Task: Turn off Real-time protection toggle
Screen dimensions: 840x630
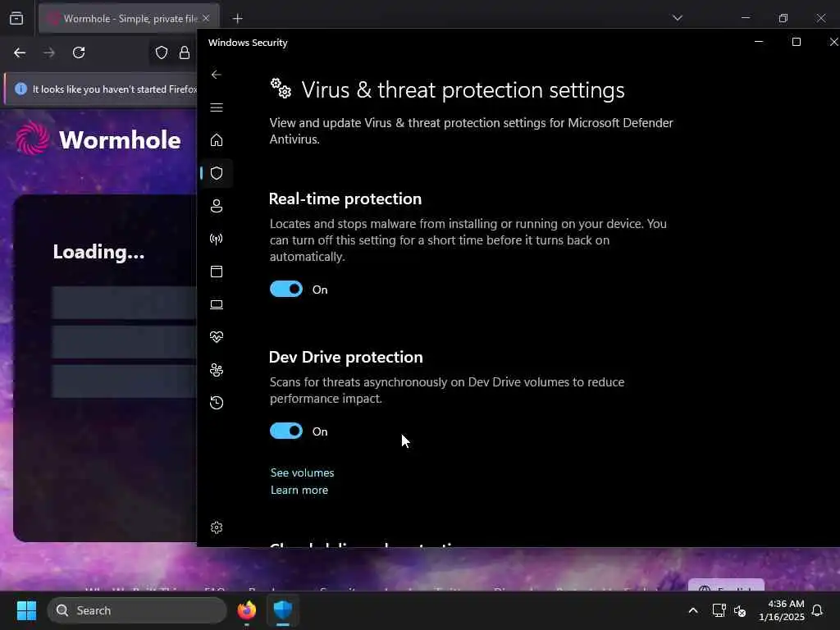Action: tap(286, 290)
